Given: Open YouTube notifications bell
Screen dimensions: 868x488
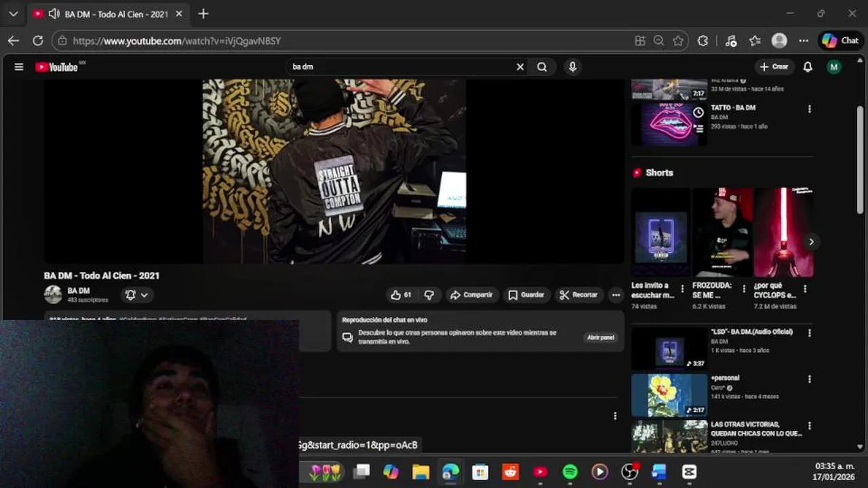Looking at the screenshot, I should (x=808, y=66).
